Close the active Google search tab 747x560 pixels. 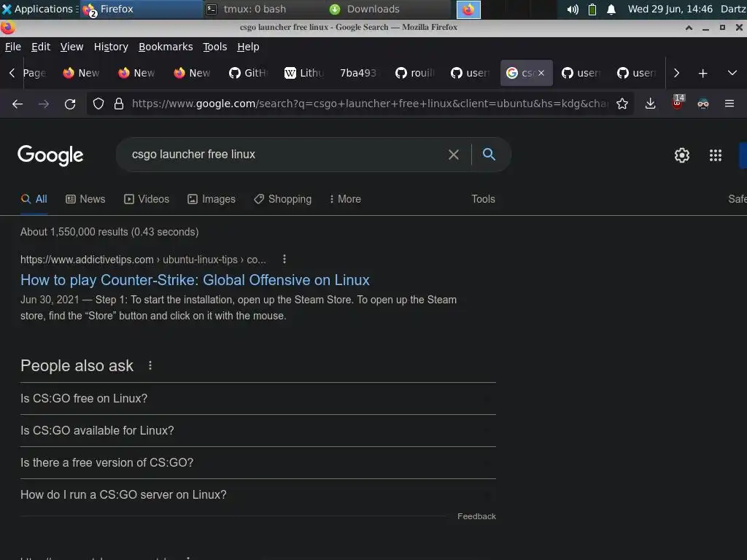(541, 73)
